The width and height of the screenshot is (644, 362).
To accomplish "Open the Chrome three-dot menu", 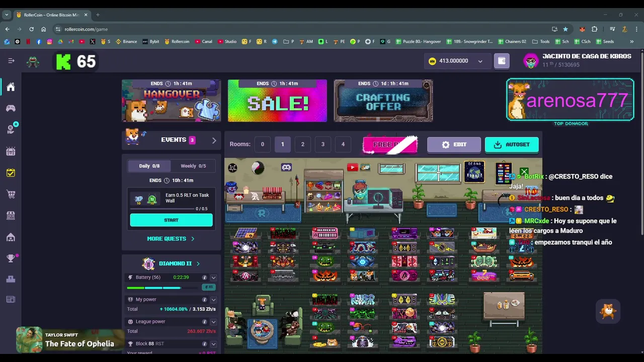I will point(636,29).
